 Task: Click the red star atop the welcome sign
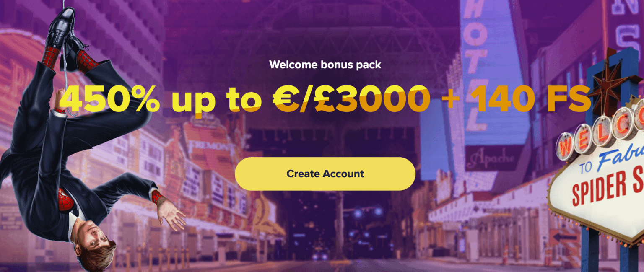[x=610, y=85]
